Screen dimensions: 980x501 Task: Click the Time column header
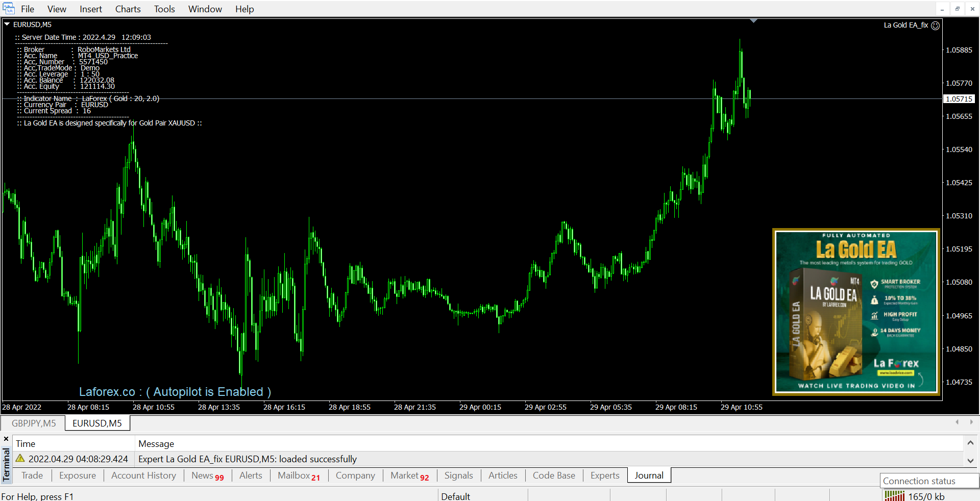point(26,444)
